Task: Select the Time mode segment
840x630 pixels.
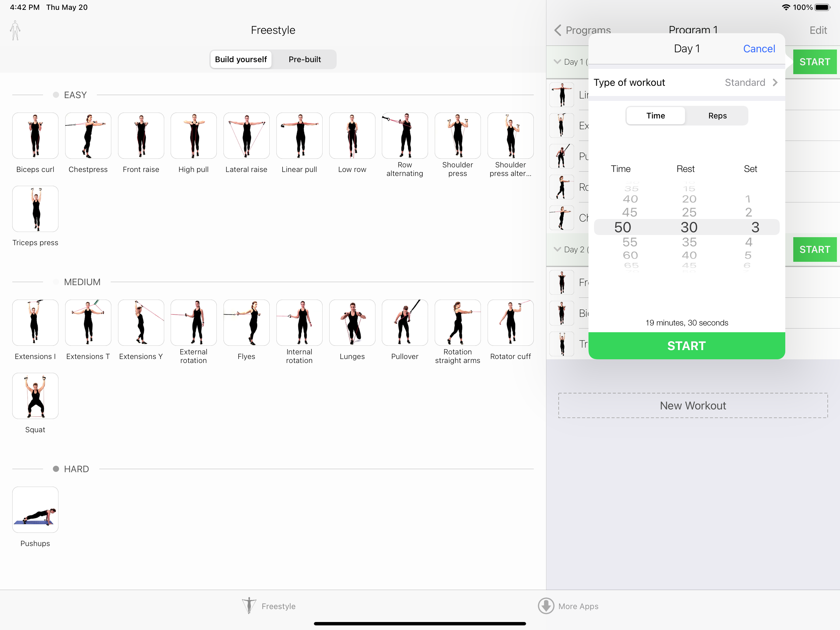Action: pyautogui.click(x=656, y=116)
